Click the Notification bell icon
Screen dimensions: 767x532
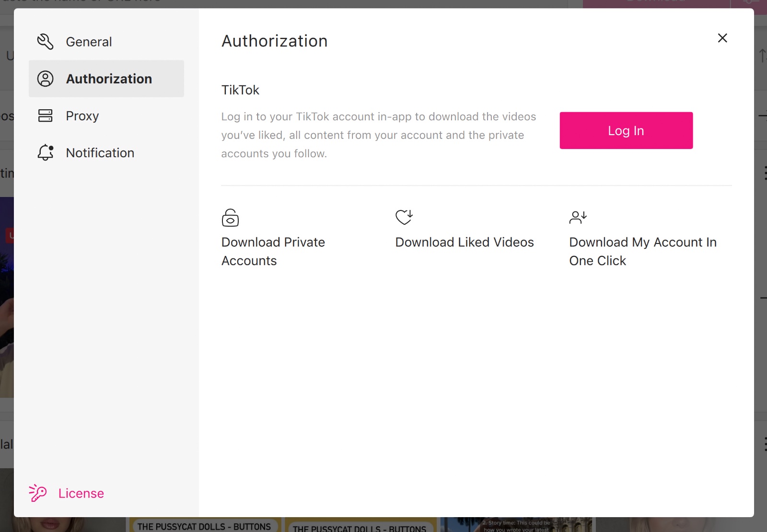pos(45,152)
